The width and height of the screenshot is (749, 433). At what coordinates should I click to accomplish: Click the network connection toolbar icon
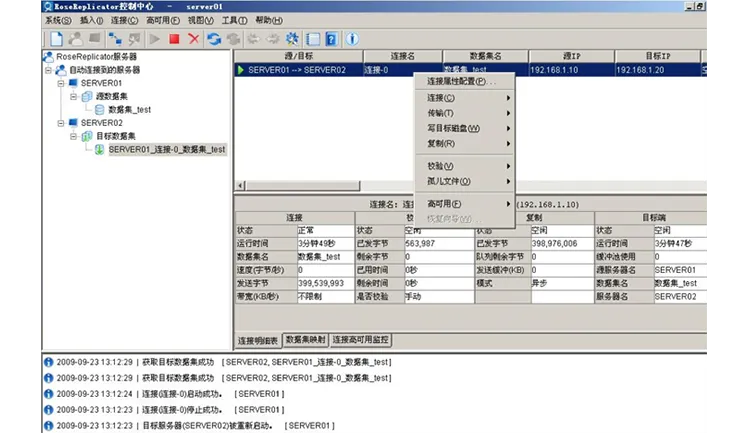point(115,39)
